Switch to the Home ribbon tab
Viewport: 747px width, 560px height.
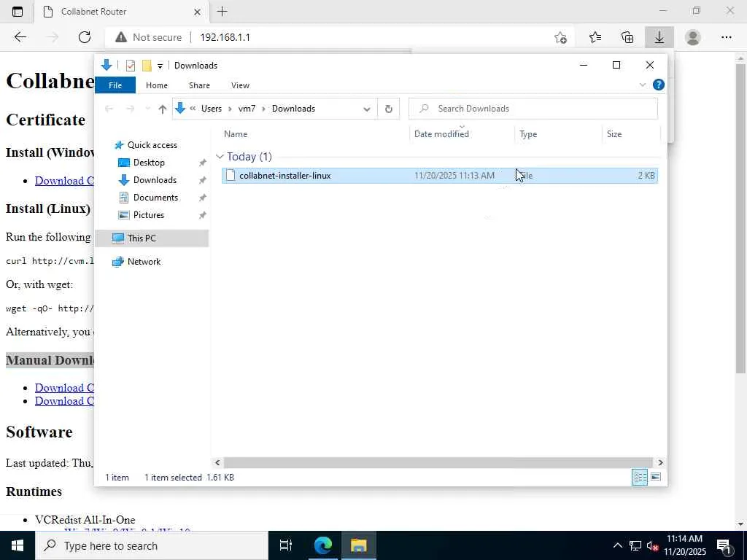pyautogui.click(x=157, y=85)
